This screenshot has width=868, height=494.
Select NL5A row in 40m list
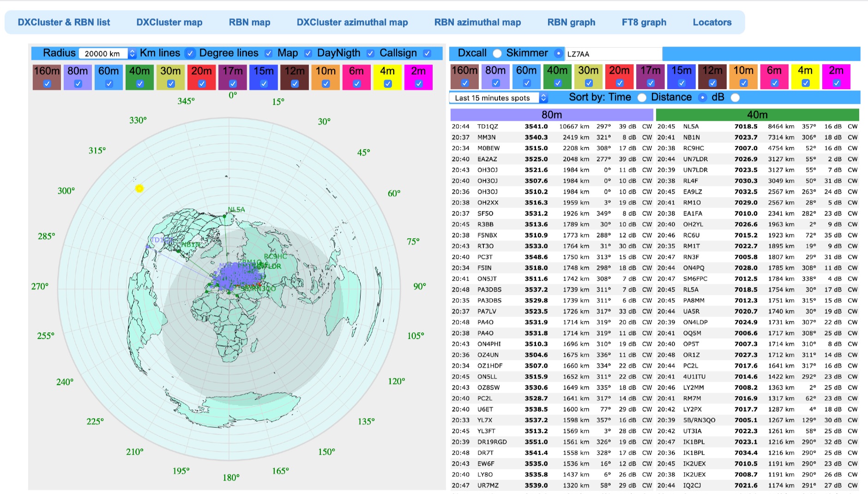point(758,127)
